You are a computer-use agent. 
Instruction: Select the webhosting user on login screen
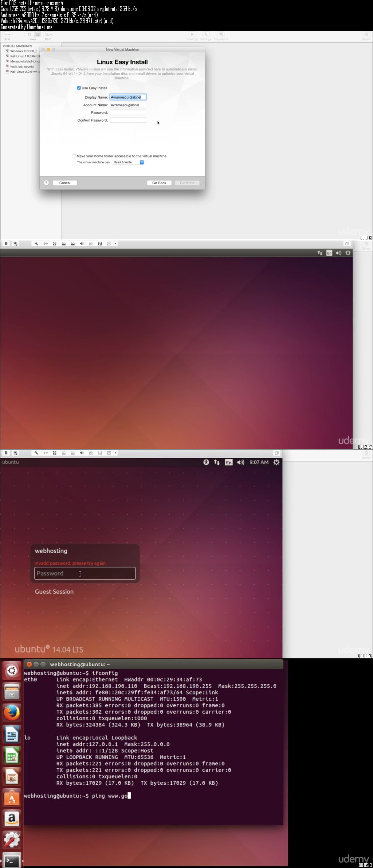point(51,551)
